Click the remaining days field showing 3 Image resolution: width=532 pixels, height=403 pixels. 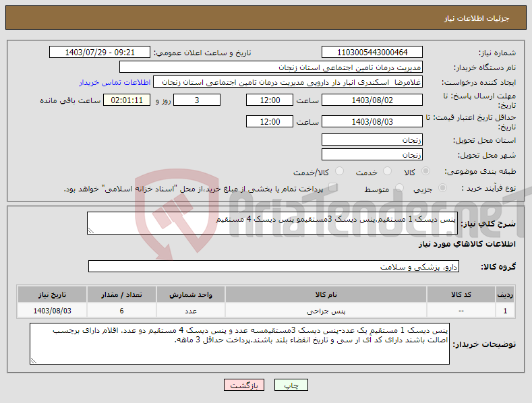pos(197,100)
